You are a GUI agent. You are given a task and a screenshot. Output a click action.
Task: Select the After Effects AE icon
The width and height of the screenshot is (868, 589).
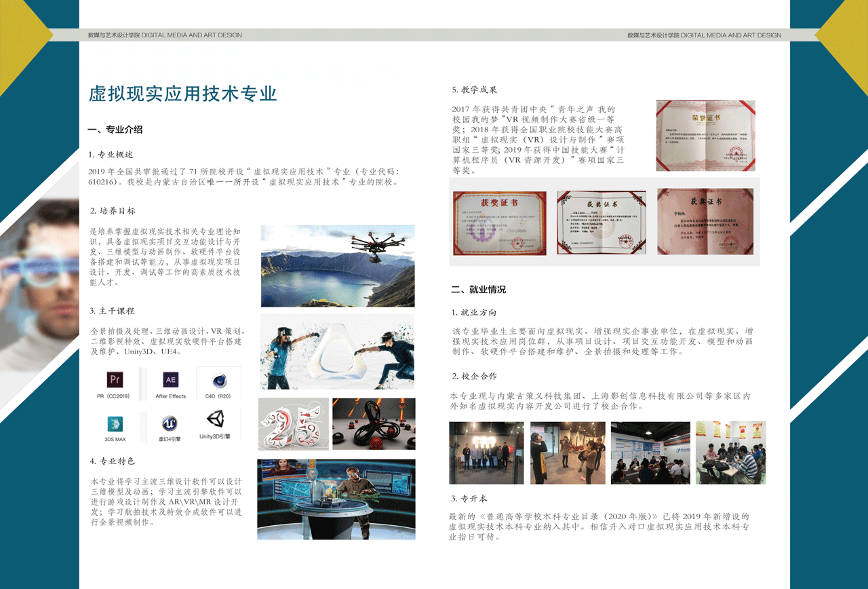170,379
